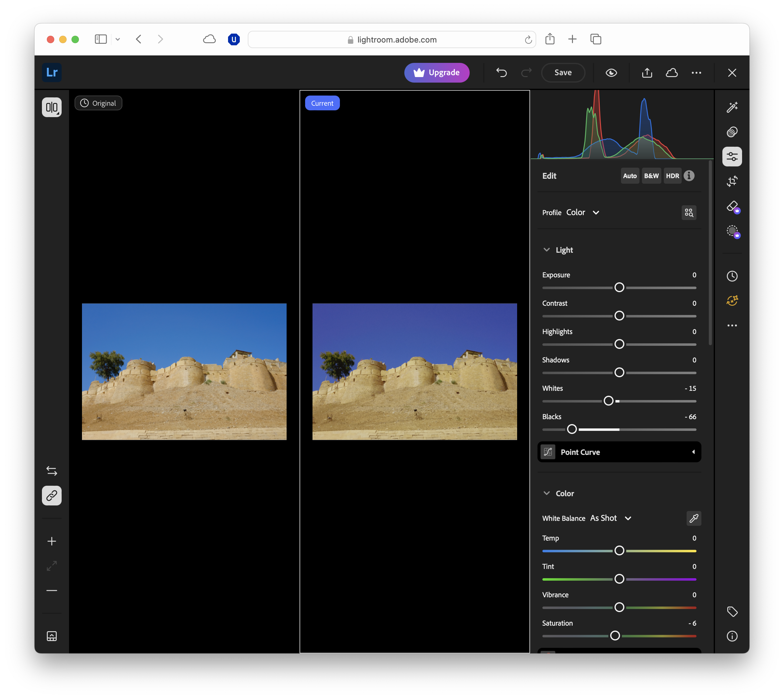This screenshot has height=699, width=784.
Task: Swap before and after views
Action: (x=52, y=471)
